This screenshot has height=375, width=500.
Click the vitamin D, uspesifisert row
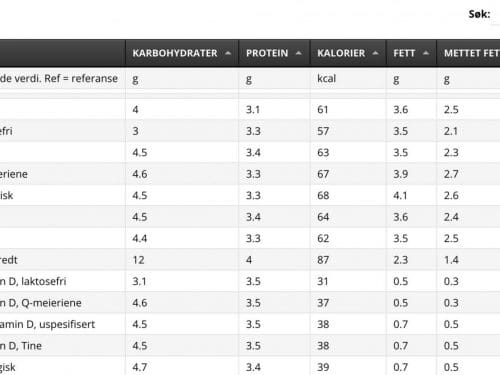click(x=250, y=324)
